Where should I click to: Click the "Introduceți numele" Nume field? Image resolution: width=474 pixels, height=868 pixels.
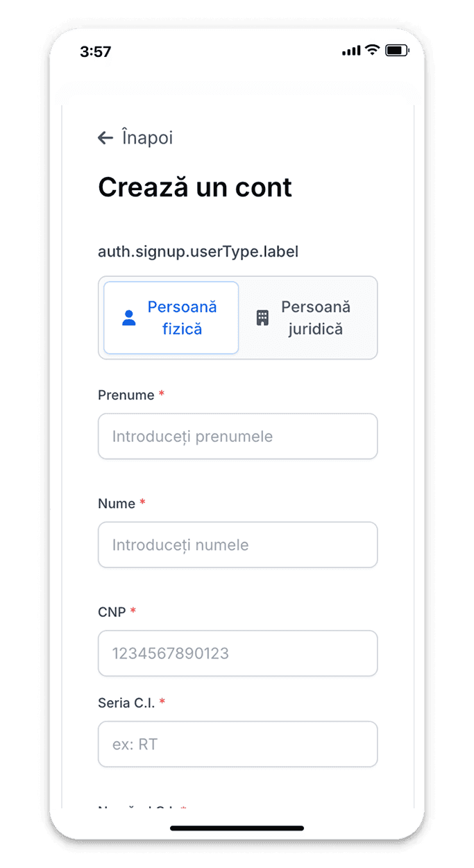237,545
